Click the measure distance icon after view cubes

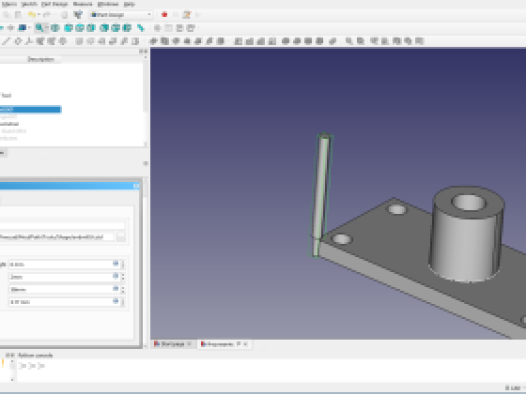(141, 28)
